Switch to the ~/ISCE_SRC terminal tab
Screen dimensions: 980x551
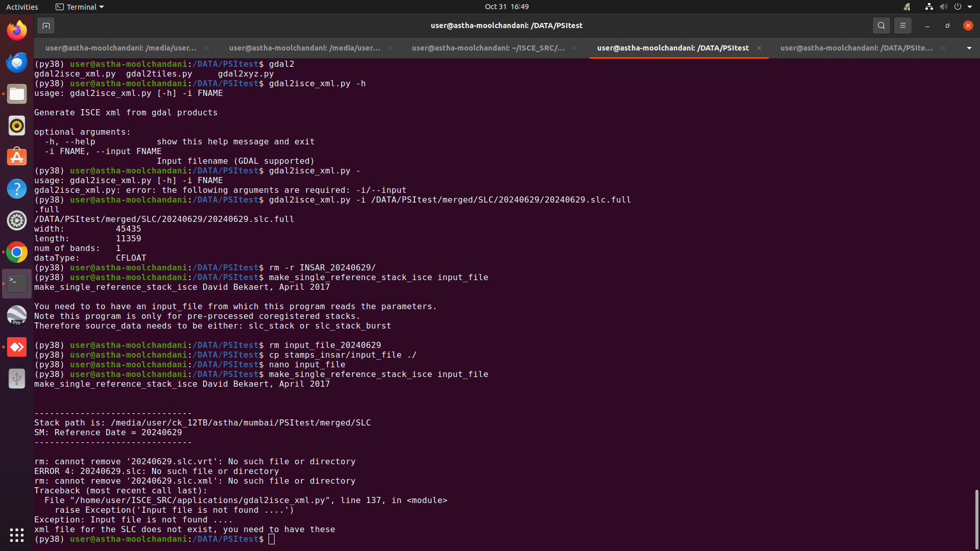[x=488, y=48]
